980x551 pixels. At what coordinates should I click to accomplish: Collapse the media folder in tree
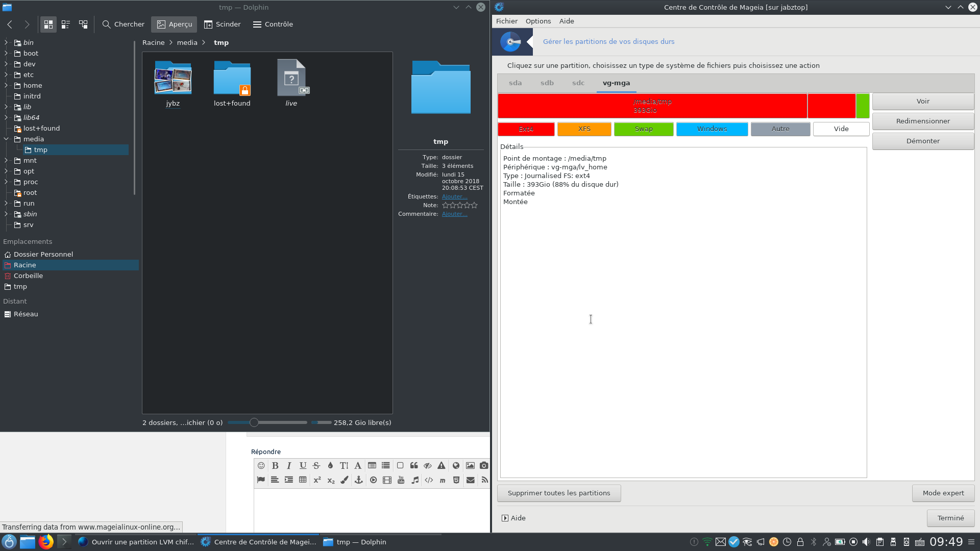[6, 139]
